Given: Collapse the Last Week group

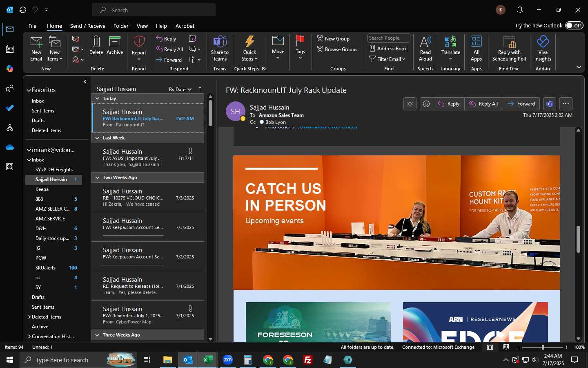Looking at the screenshot, I should coord(97,138).
